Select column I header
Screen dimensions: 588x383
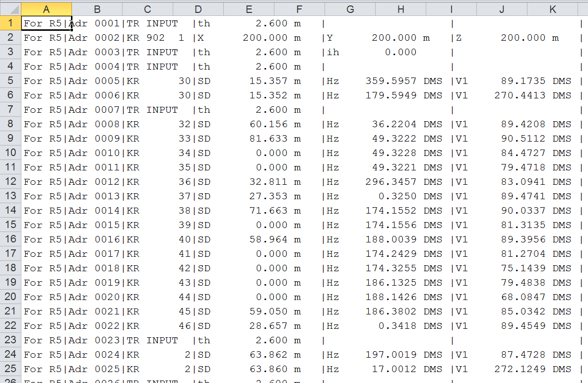pos(451,9)
